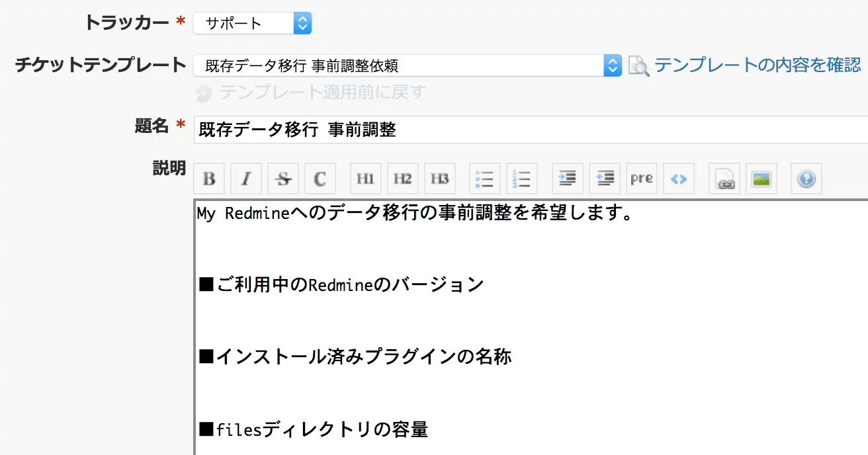Click the テンプレートの内容を確認 link
The height and width of the screenshot is (455, 868).
click(757, 65)
